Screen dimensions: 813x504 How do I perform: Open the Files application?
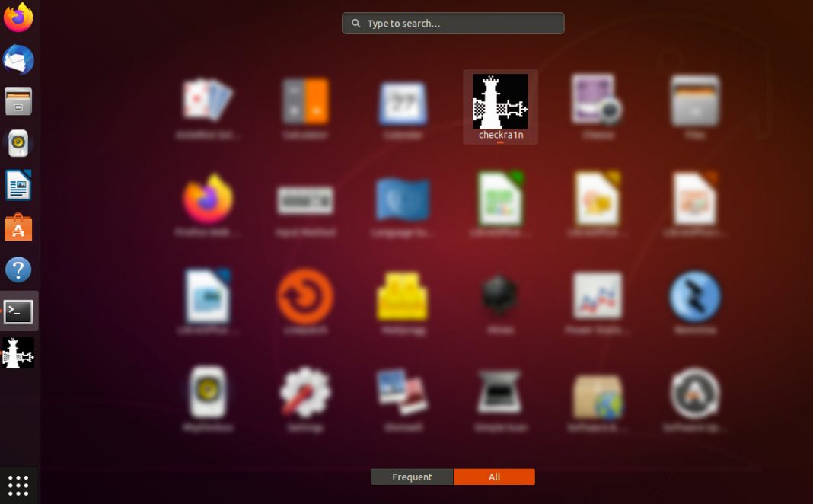tap(695, 101)
